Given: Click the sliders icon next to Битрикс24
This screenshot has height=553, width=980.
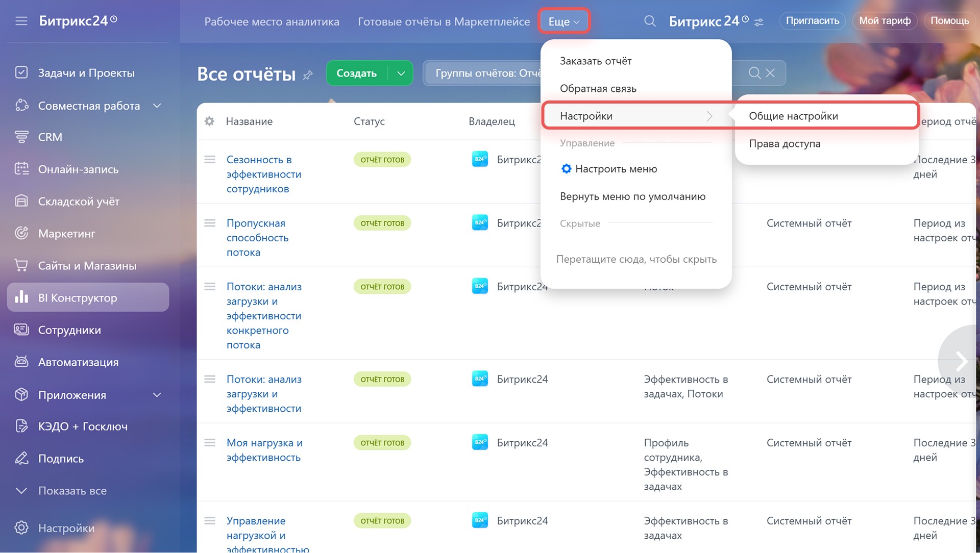Looking at the screenshot, I should [759, 22].
